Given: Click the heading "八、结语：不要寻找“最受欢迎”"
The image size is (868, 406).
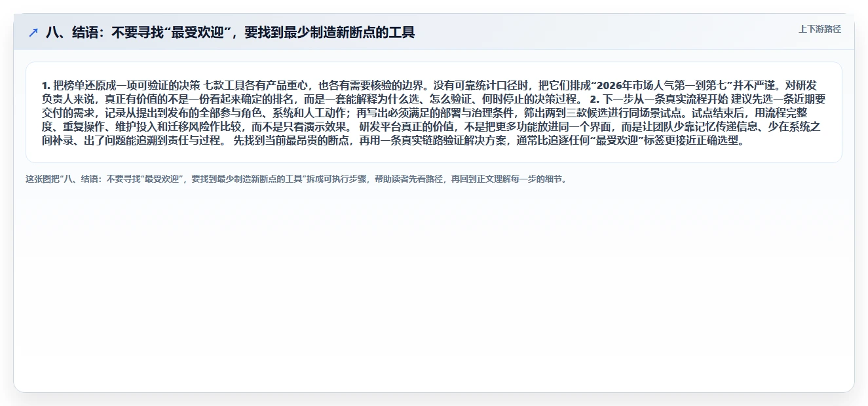Looking at the screenshot, I should (x=230, y=33).
